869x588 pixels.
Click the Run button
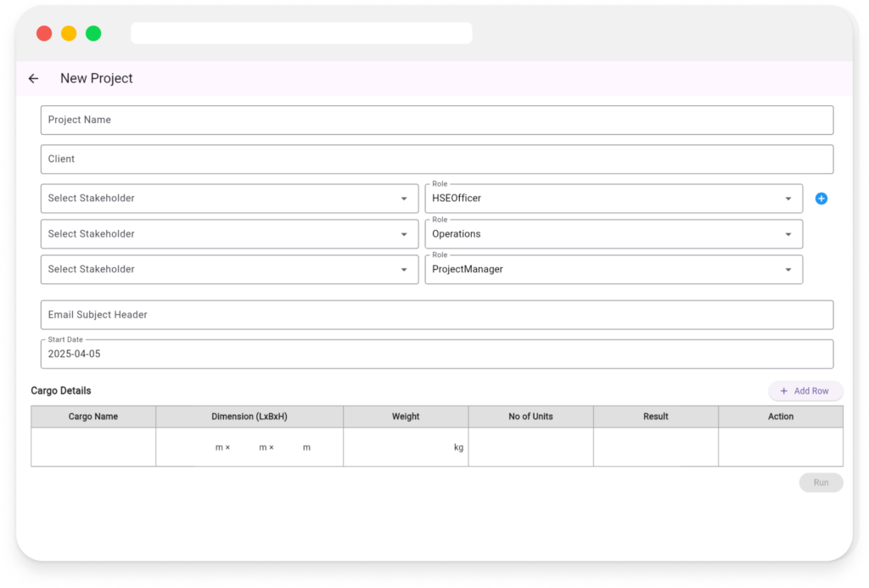[821, 483]
